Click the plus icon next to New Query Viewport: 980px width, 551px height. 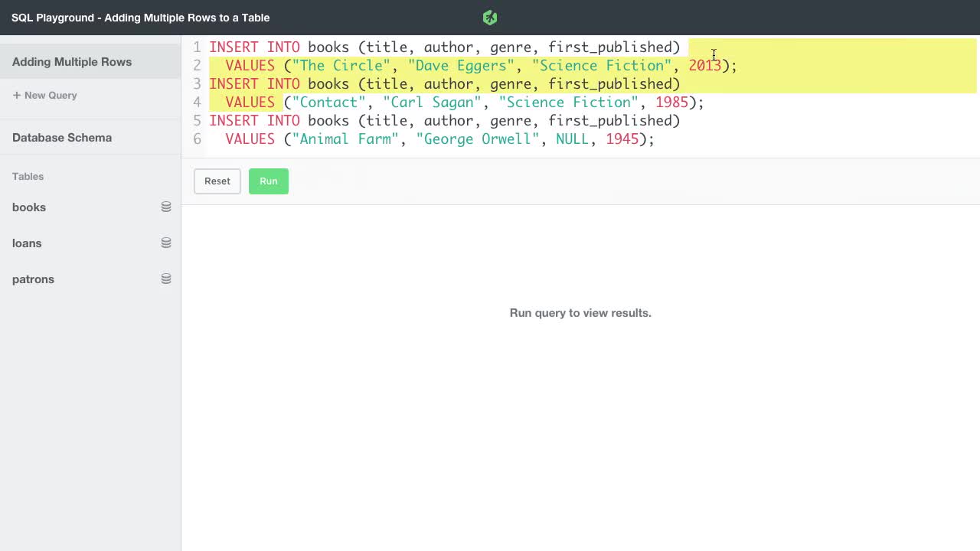[x=15, y=95]
